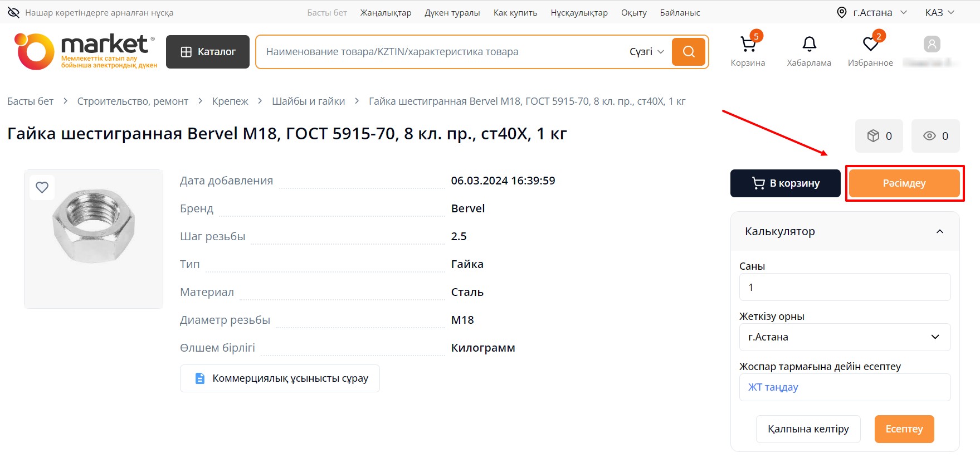Open the КАЗ language selector
Screen dimensions: 980x467
[939, 12]
